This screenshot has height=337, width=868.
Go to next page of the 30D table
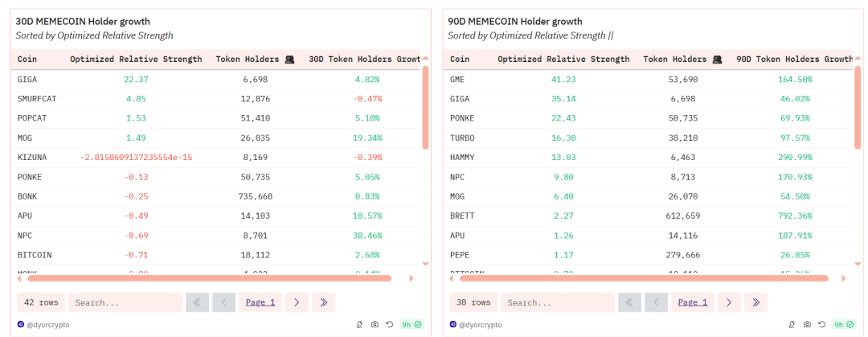click(297, 302)
